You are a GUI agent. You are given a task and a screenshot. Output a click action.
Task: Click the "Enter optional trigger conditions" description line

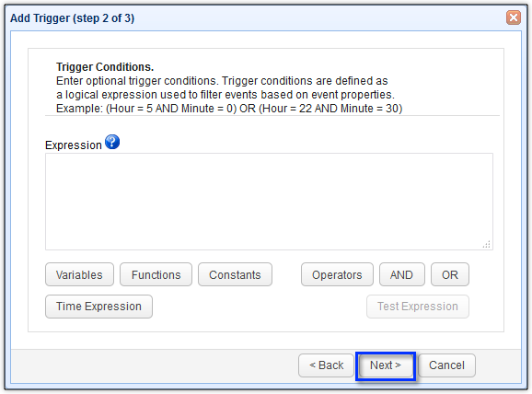tap(222, 81)
